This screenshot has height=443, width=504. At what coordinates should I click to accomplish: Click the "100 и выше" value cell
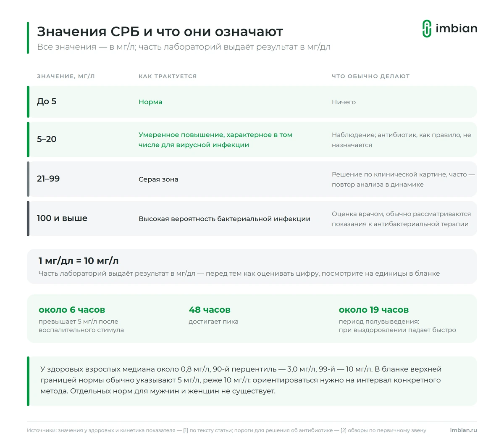point(62,218)
